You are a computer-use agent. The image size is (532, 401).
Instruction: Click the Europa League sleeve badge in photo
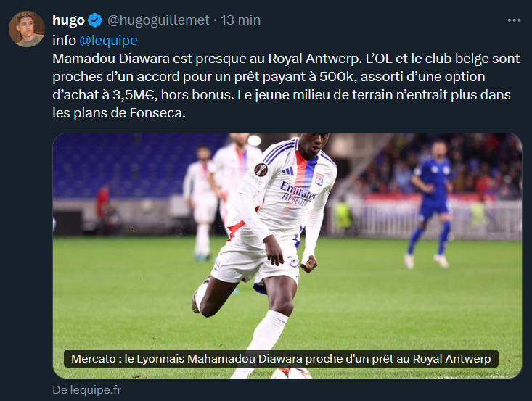click(x=261, y=170)
